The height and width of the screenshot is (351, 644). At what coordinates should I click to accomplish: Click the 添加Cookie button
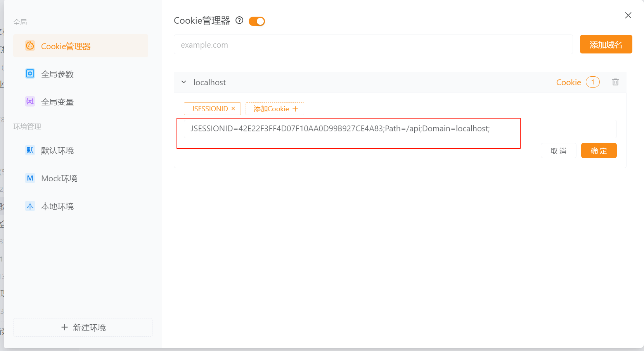point(275,109)
